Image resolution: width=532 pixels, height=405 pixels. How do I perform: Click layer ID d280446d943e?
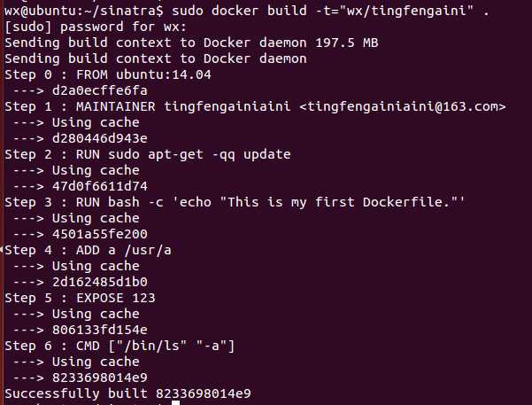click(x=100, y=138)
